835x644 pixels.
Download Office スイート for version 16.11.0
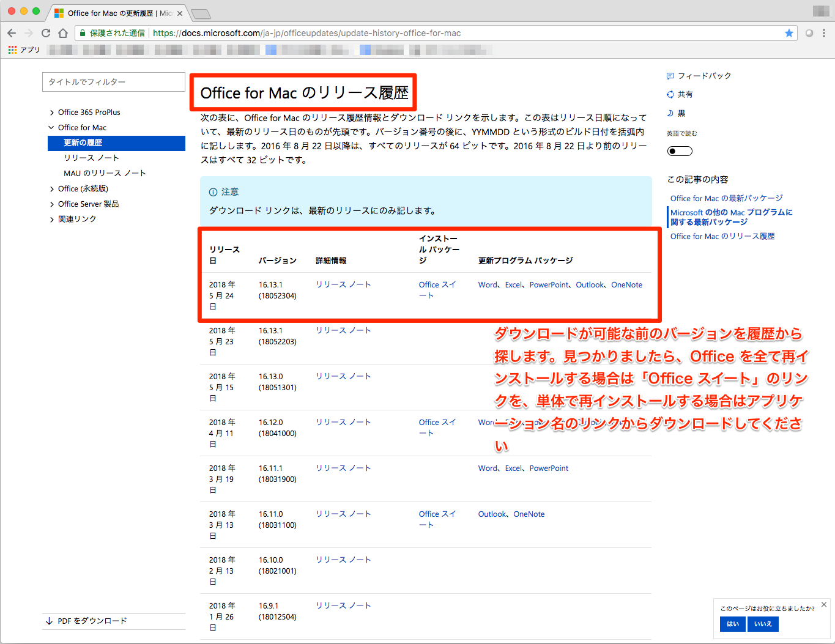437,519
